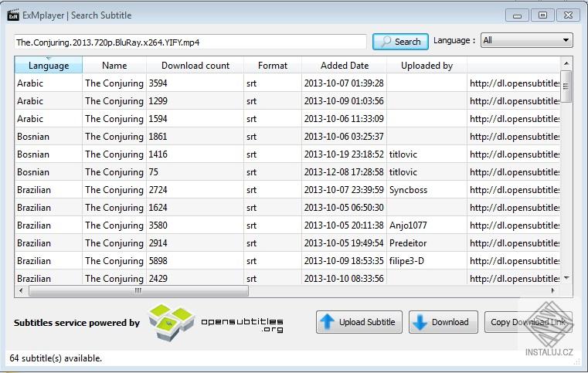The width and height of the screenshot is (588, 373).
Task: Sort by the Name column header
Action: [114, 65]
